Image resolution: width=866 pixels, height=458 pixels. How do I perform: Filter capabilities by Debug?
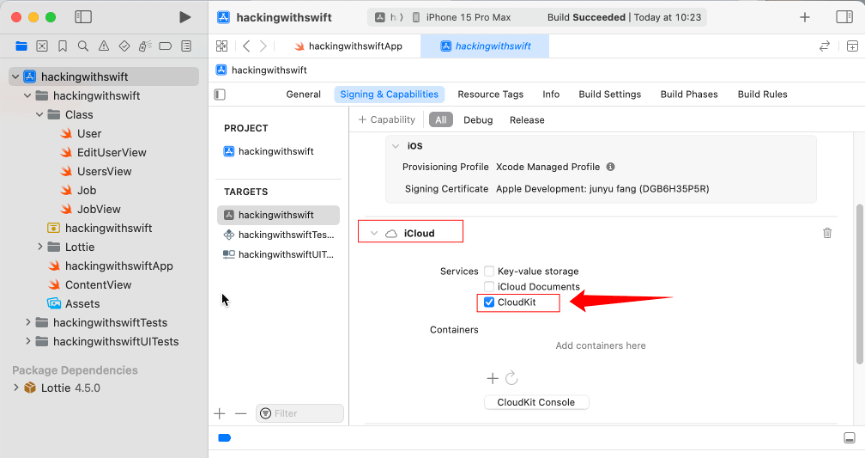click(478, 120)
